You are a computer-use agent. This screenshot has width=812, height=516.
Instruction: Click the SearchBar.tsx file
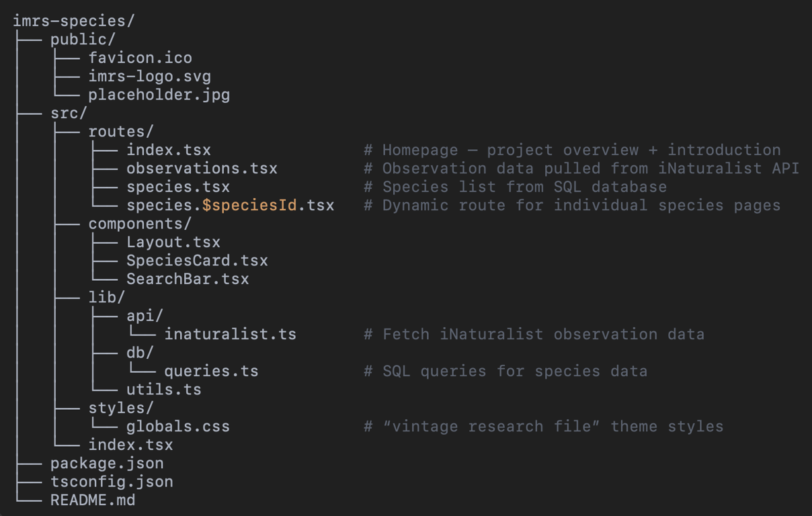188,279
